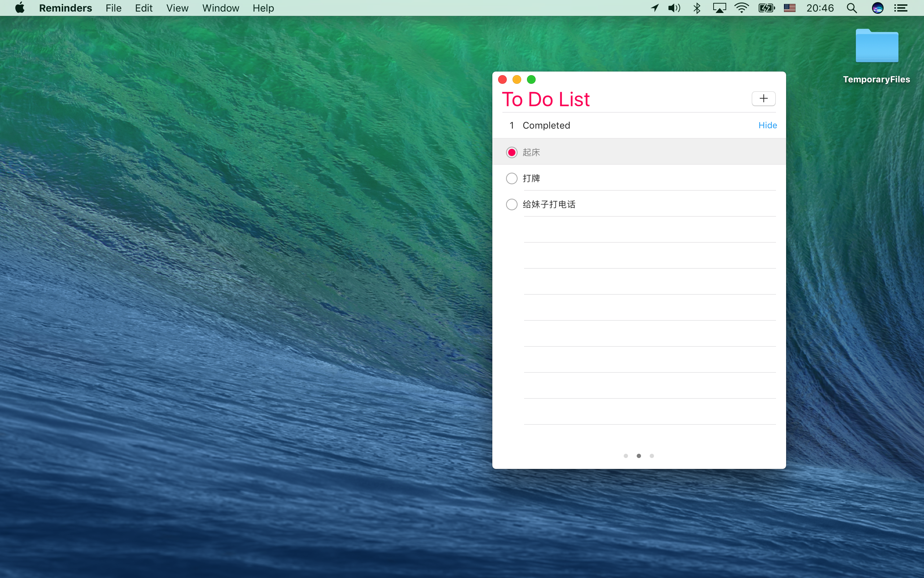The height and width of the screenshot is (578, 924).
Task: Close the Reminders window with red button
Action: (502, 79)
